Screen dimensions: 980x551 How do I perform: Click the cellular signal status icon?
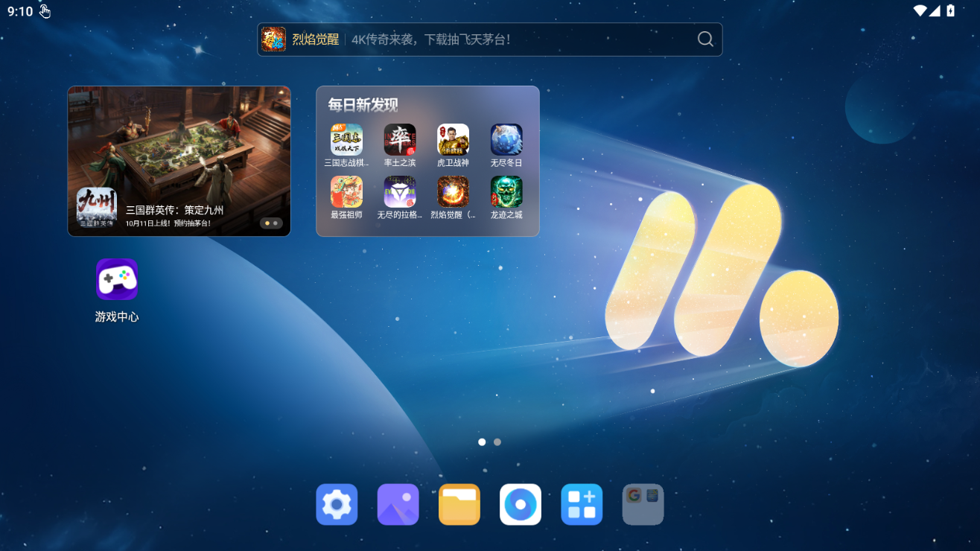[x=935, y=10]
